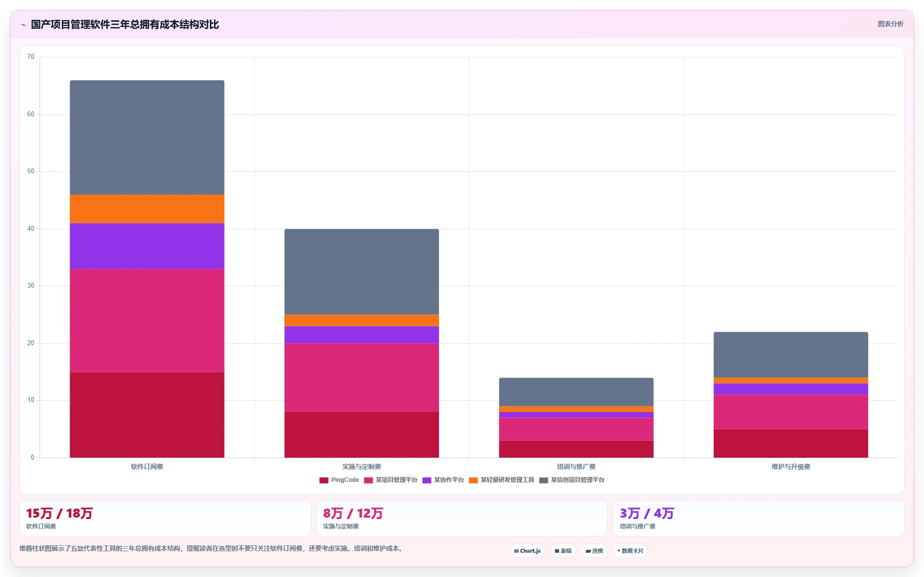
Task: Click the purple segment of 维护与升级费 bar
Action: [x=791, y=389]
